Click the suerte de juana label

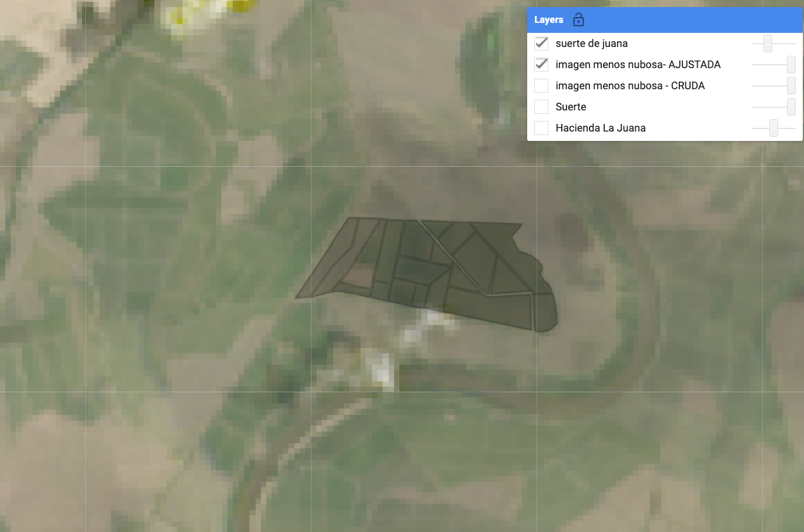[x=591, y=43]
